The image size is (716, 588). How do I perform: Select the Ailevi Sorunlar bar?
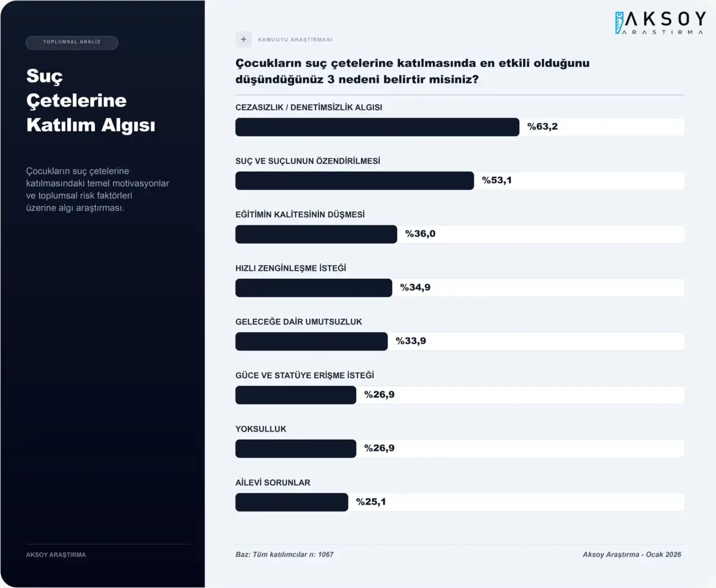(291, 502)
